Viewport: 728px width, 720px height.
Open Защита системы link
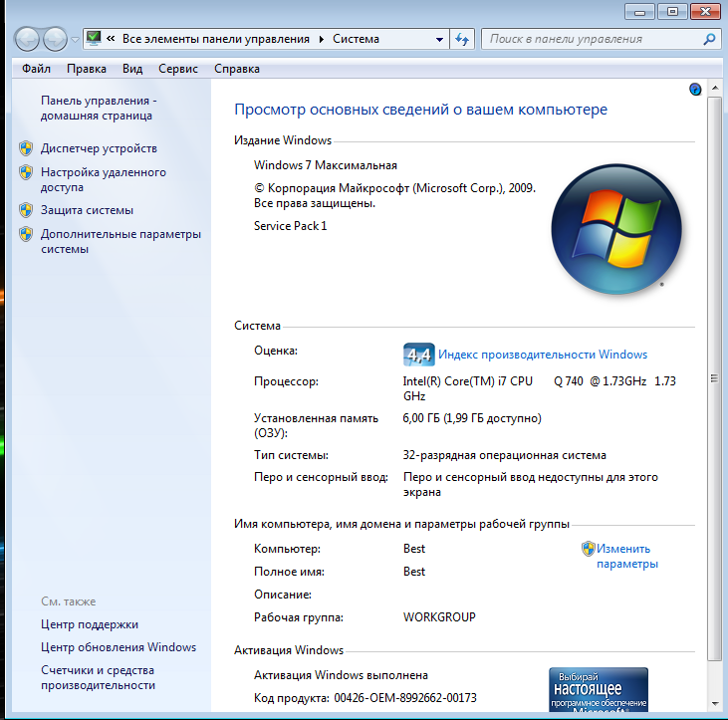(x=87, y=210)
